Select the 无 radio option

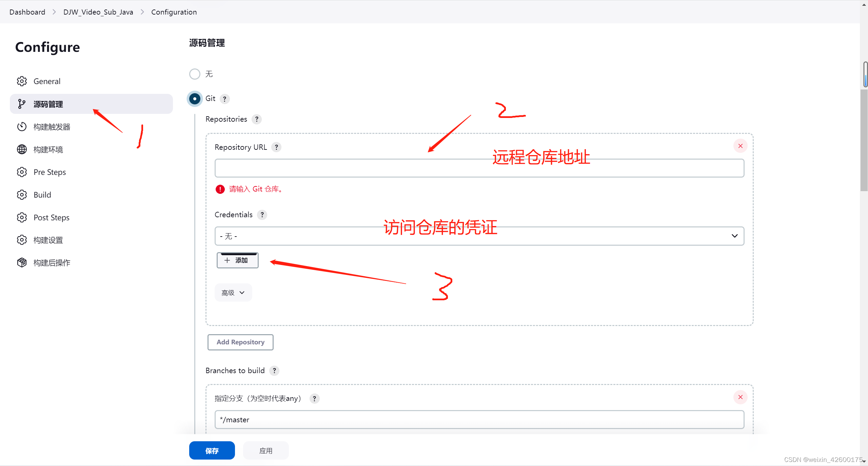pyautogui.click(x=195, y=74)
